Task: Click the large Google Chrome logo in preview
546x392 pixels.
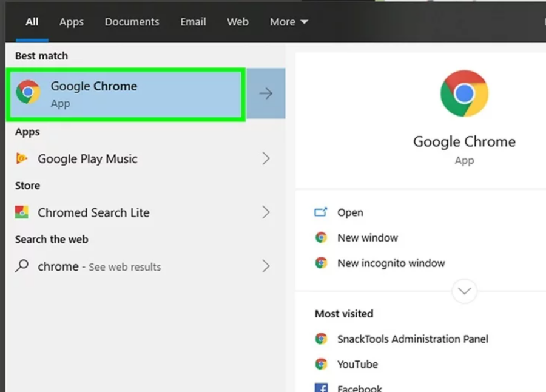Action: tap(464, 93)
